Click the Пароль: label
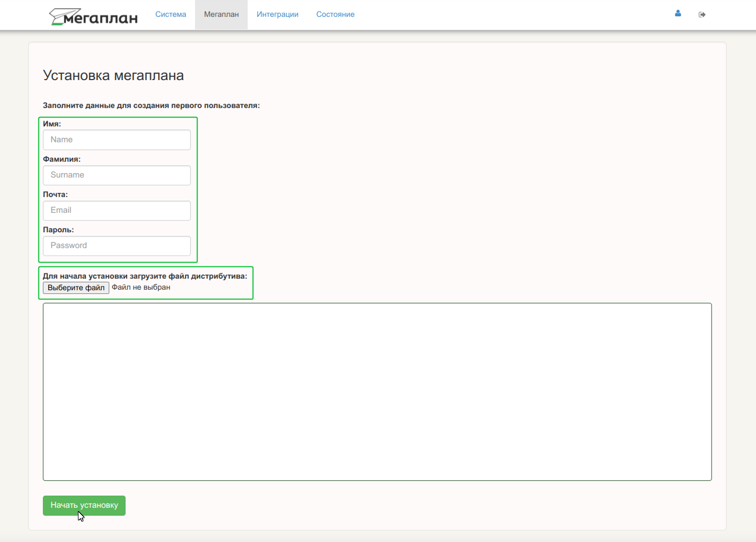The width and height of the screenshot is (756, 542). (x=58, y=230)
